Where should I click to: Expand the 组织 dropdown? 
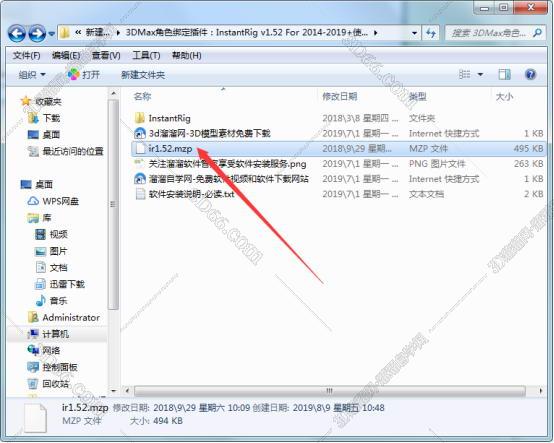(x=32, y=75)
